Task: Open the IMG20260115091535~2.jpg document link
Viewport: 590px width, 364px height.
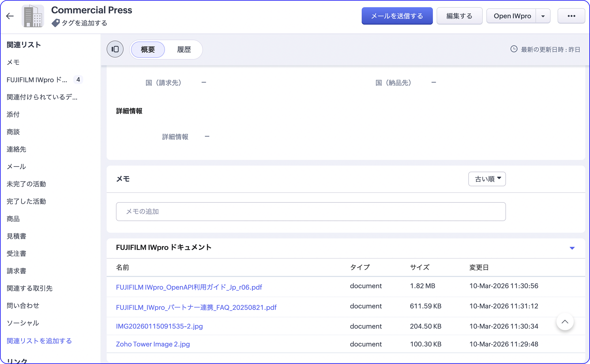Action: [x=159, y=326]
